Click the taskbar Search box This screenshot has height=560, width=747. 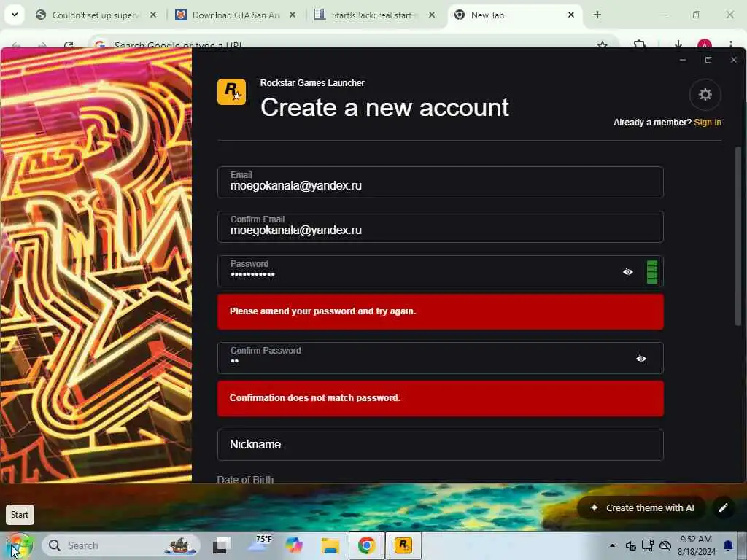click(121, 545)
